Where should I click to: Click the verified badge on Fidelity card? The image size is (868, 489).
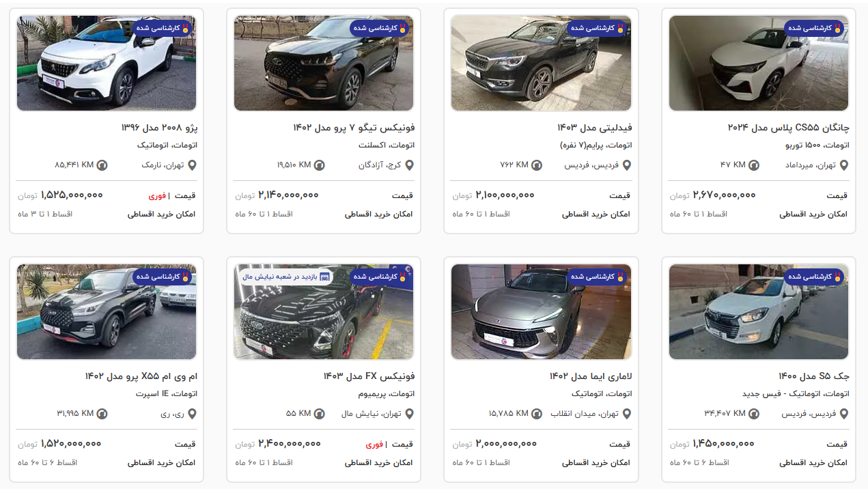tap(596, 28)
